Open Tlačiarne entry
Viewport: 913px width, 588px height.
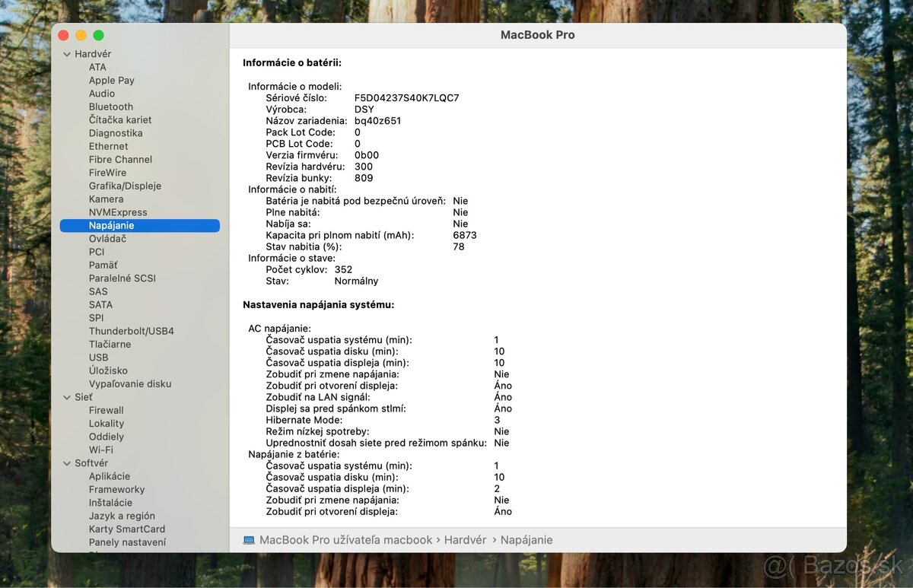pyautogui.click(x=110, y=345)
